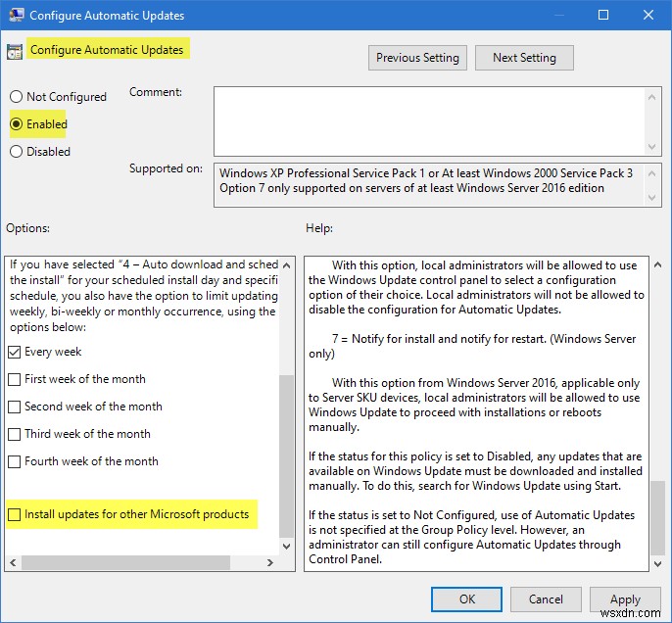Viewport: 672px width, 623px height.
Task: Click the '7 = Notify for install' help text
Action: (x=472, y=346)
